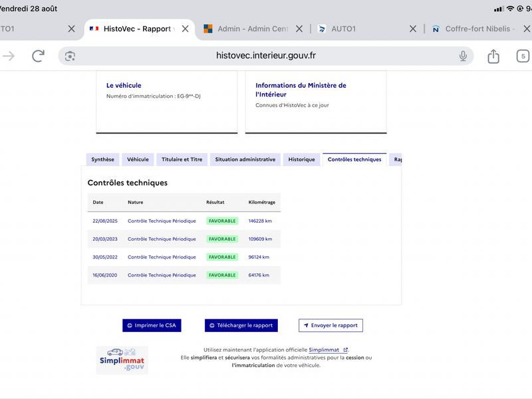Close the Coffre-fort Nibelis tab

click(x=527, y=29)
